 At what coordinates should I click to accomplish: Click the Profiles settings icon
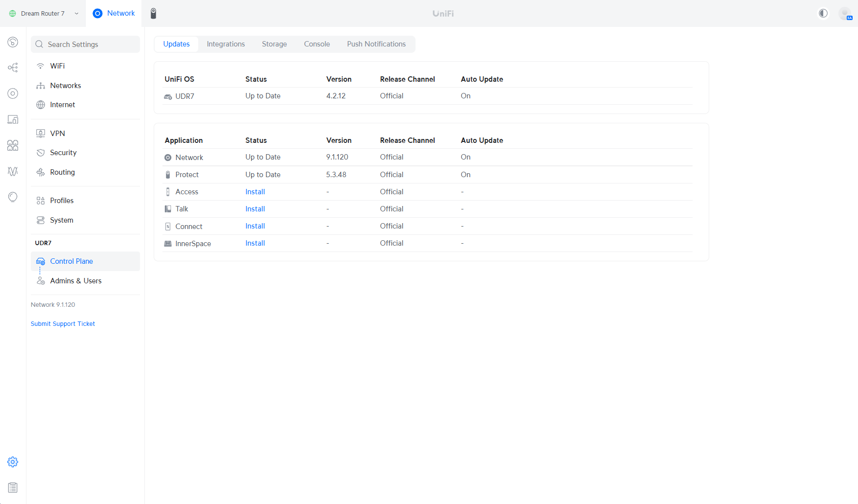pyautogui.click(x=41, y=201)
